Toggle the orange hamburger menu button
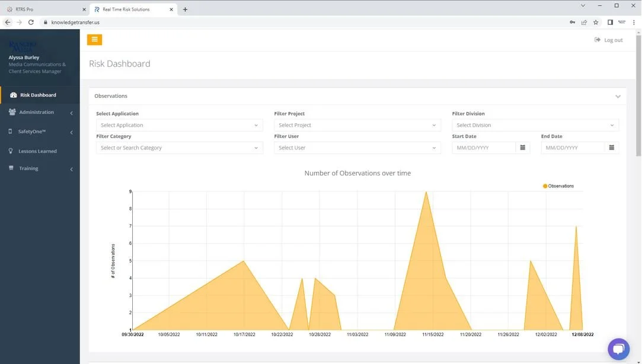Screen dimensions: 642x364 (95, 40)
